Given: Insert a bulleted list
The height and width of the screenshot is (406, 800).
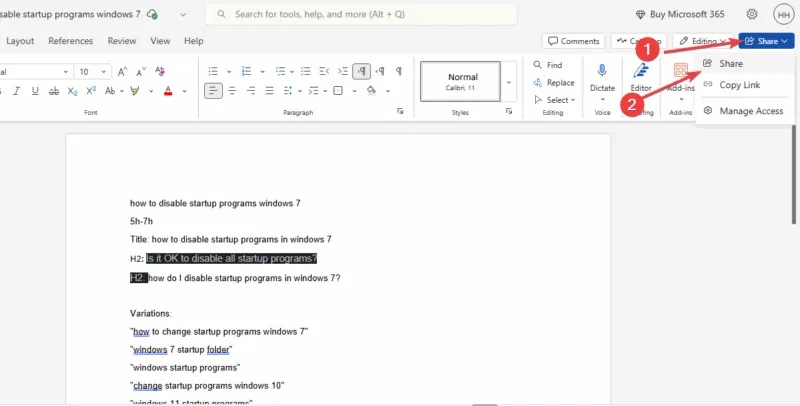Looking at the screenshot, I should pyautogui.click(x=213, y=71).
